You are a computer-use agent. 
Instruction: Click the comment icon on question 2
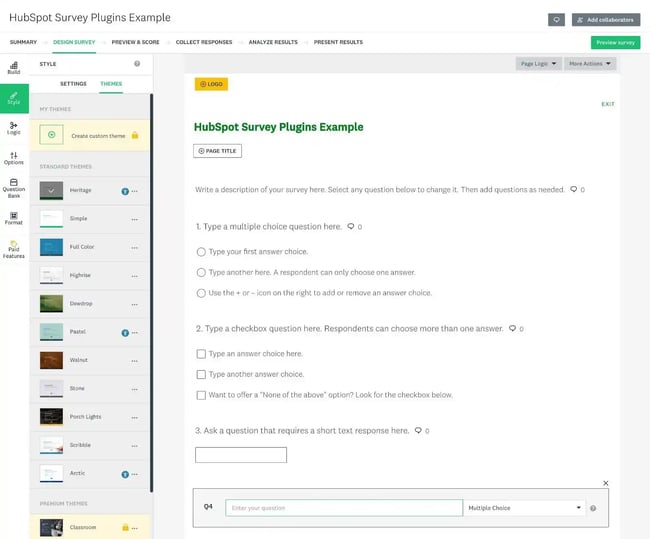tap(512, 328)
